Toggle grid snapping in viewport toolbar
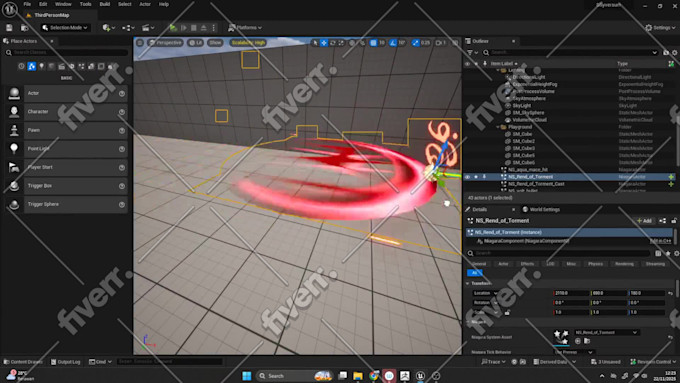This screenshot has height=383, width=680. (x=373, y=43)
